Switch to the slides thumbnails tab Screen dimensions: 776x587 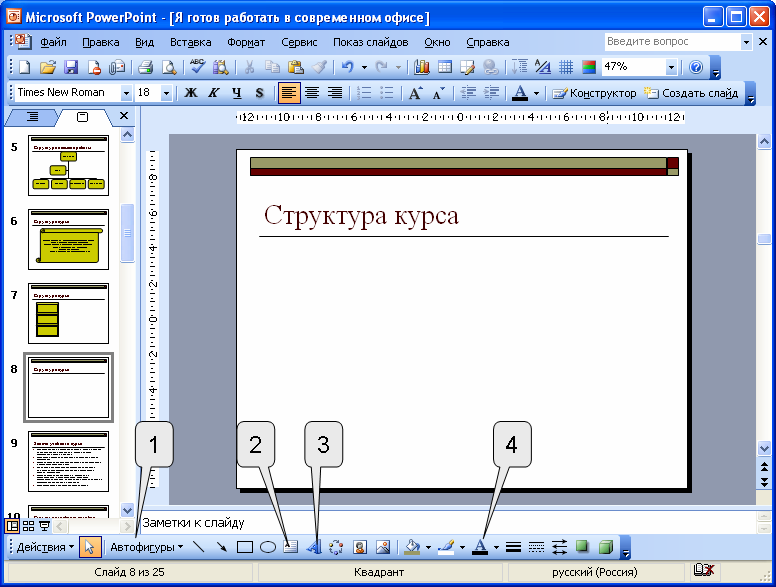pyautogui.click(x=83, y=117)
